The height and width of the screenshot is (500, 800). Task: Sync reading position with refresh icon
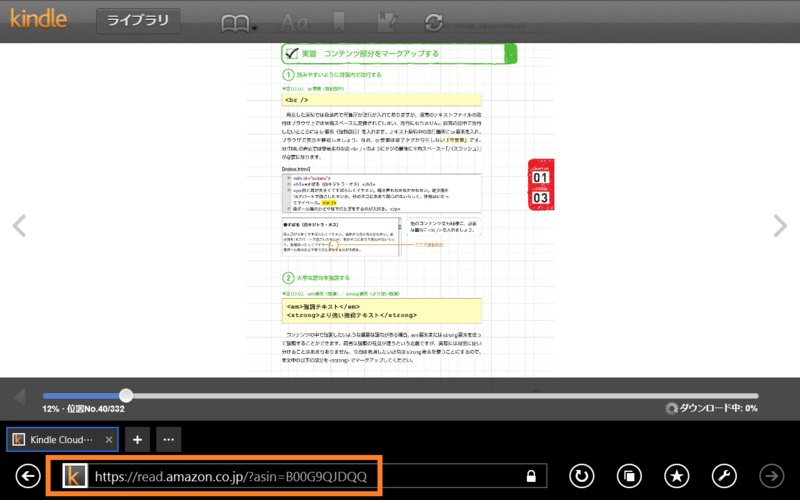434,22
